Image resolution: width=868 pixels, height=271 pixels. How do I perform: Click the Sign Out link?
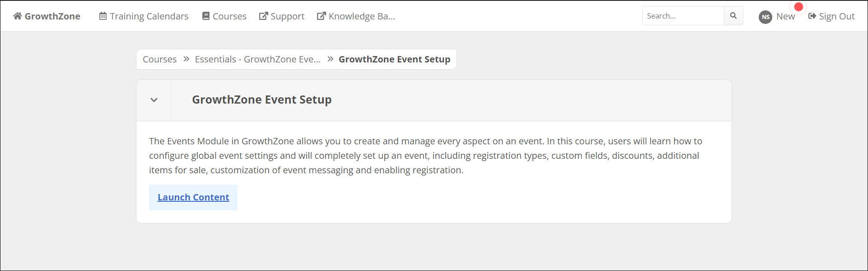(x=831, y=16)
